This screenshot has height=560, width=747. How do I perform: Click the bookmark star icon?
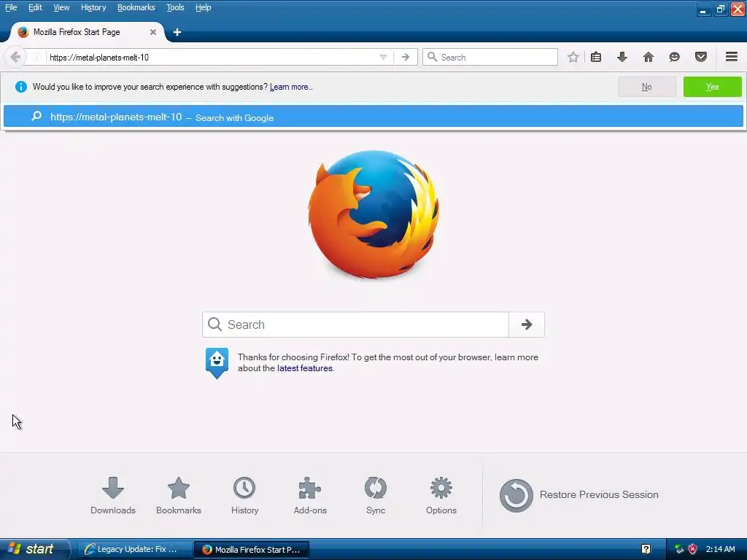[x=573, y=57]
